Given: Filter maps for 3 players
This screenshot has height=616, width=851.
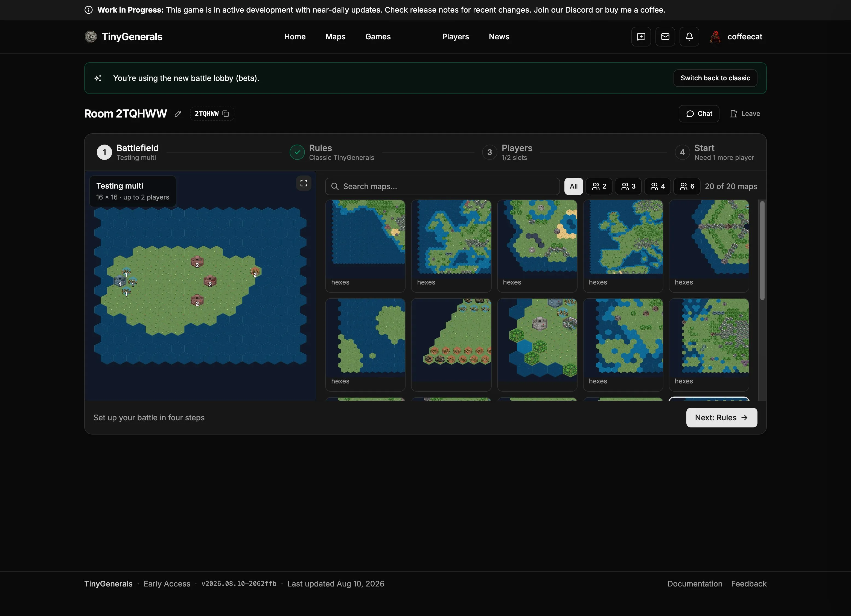Looking at the screenshot, I should coord(628,186).
